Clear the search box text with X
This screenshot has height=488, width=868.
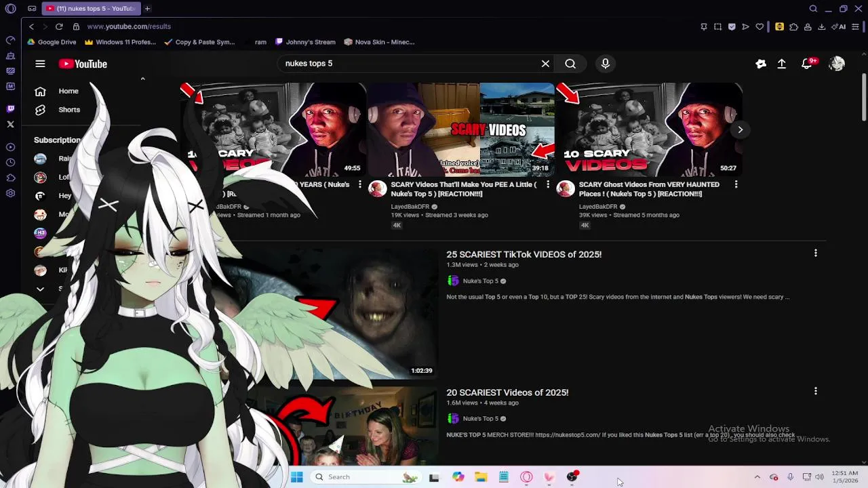point(545,64)
